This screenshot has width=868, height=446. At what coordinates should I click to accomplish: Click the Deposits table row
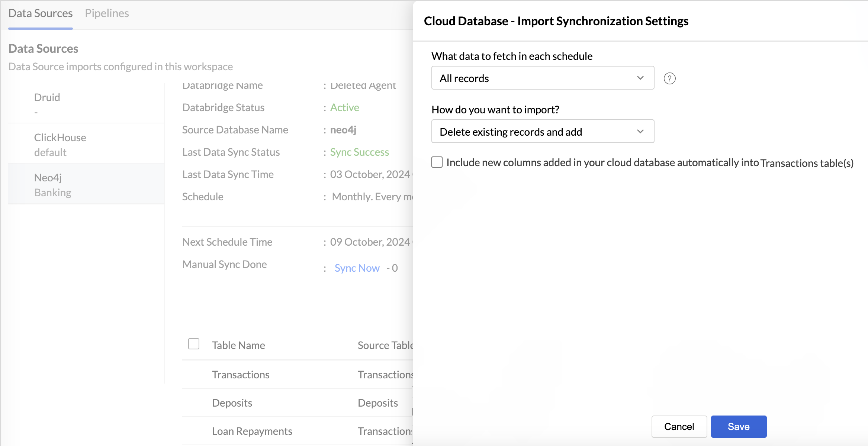(x=232, y=403)
